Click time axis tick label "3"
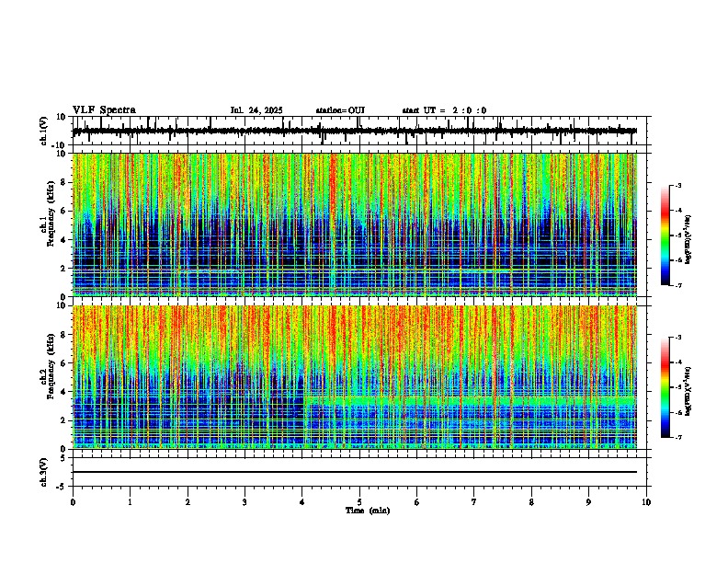Screen dimensions: 728x563 (x=245, y=502)
